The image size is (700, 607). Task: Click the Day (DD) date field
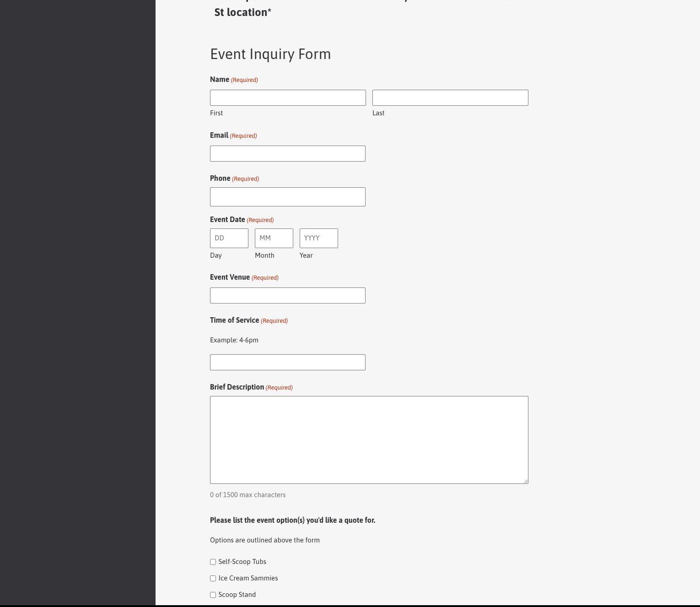tap(229, 238)
